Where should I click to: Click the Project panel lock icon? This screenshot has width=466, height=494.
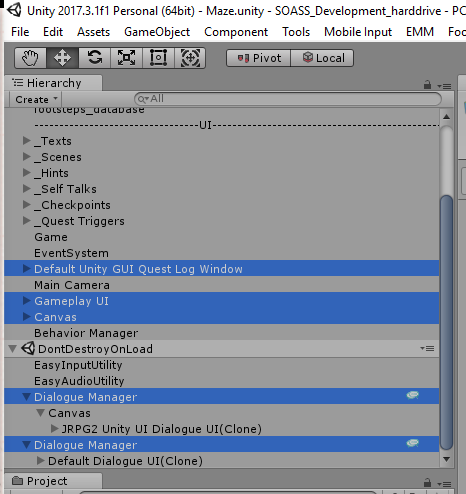tap(427, 482)
